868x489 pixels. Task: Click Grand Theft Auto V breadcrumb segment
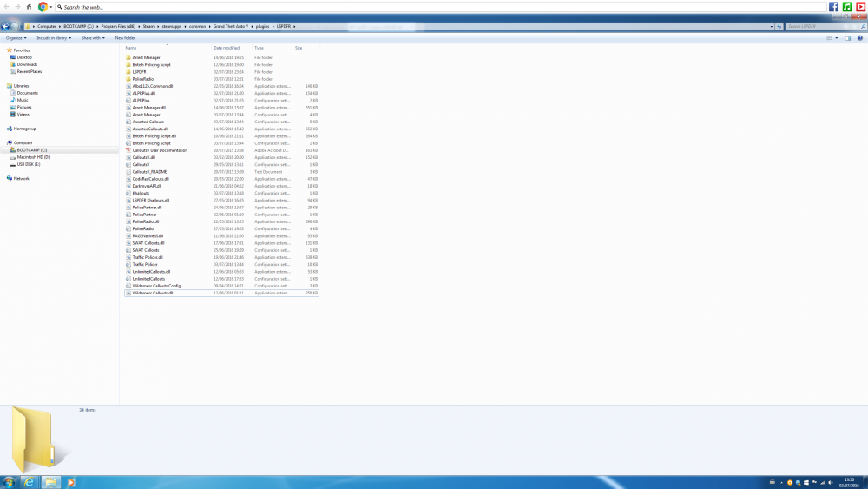[x=231, y=26]
